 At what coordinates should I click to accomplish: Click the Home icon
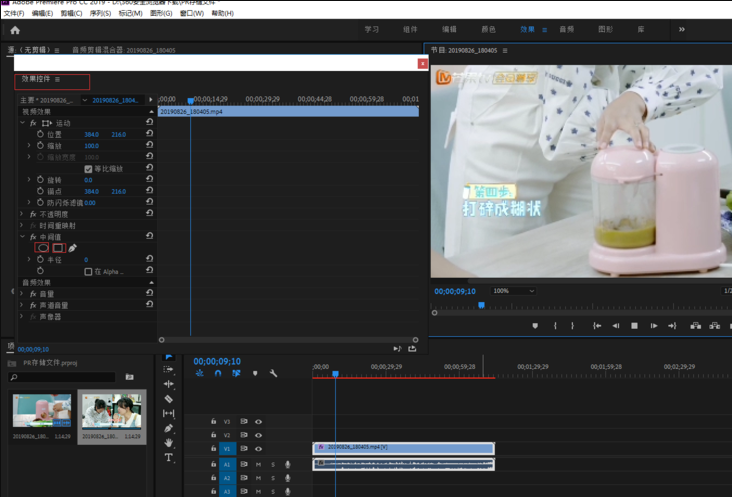[15, 30]
